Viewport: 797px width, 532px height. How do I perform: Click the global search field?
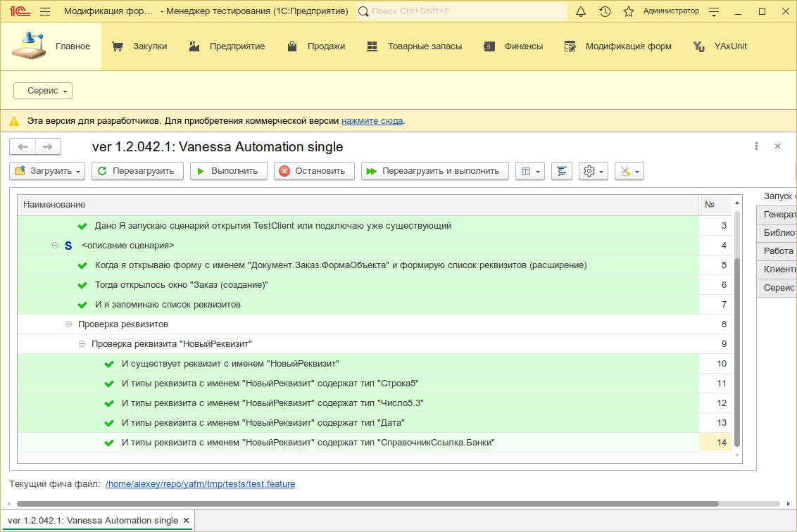point(462,11)
